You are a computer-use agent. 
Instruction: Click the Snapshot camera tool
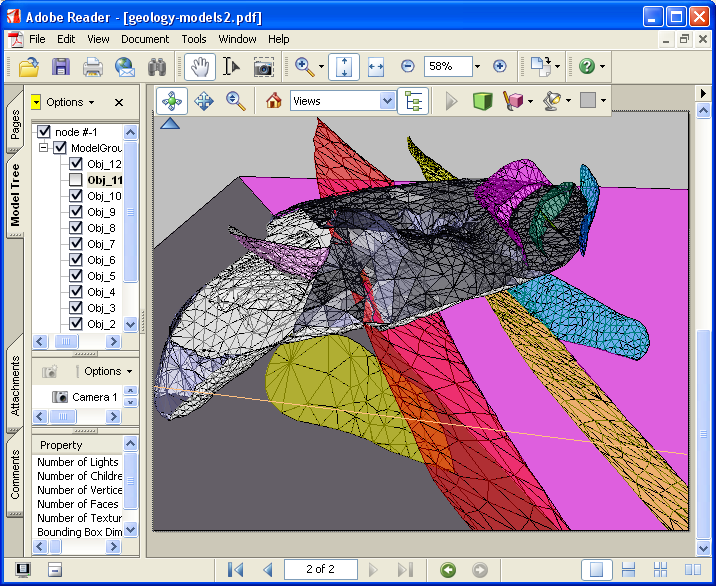(263, 67)
